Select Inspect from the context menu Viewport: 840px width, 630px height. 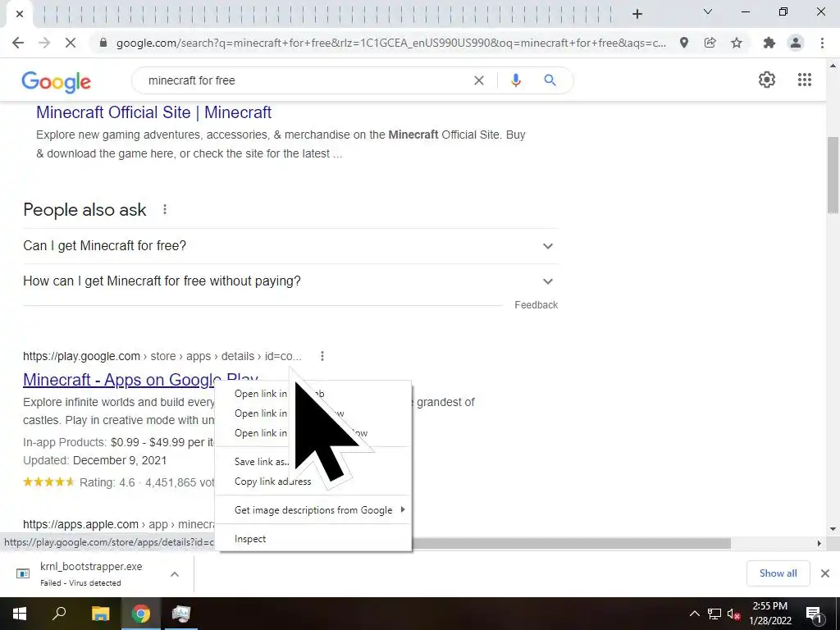click(313, 539)
